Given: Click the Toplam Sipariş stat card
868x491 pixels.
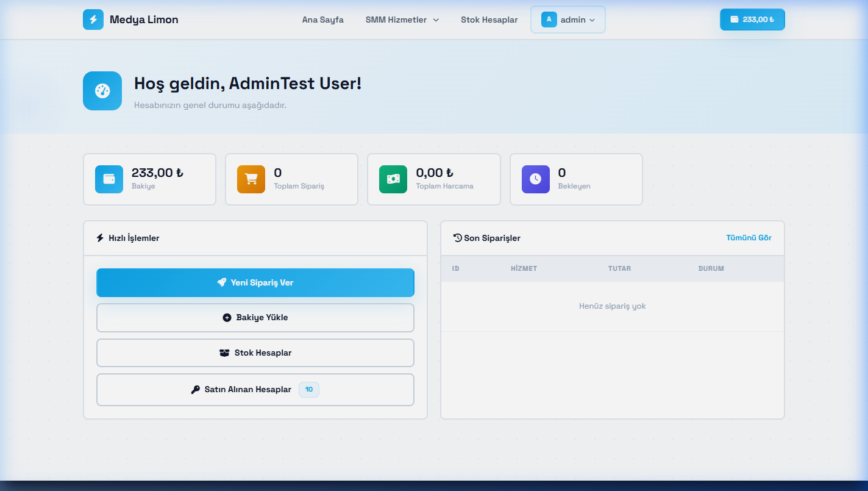Looking at the screenshot, I should pos(291,179).
